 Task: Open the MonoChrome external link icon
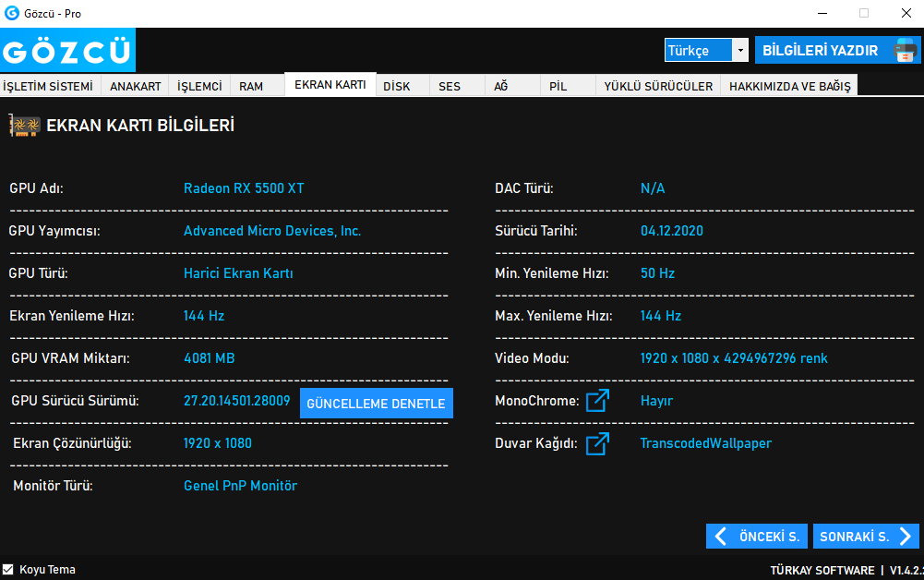[597, 401]
